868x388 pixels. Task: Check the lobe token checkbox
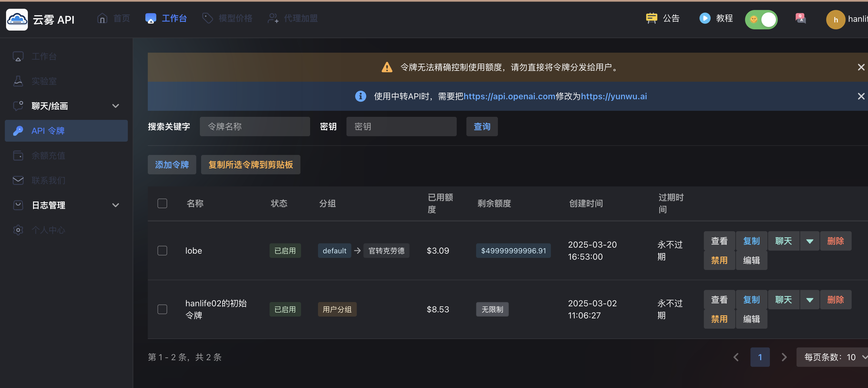(162, 251)
